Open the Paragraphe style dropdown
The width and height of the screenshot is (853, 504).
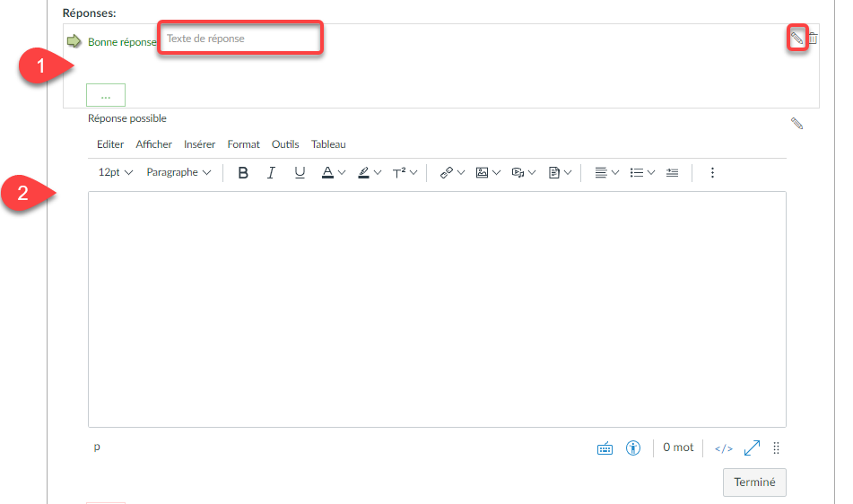178,172
